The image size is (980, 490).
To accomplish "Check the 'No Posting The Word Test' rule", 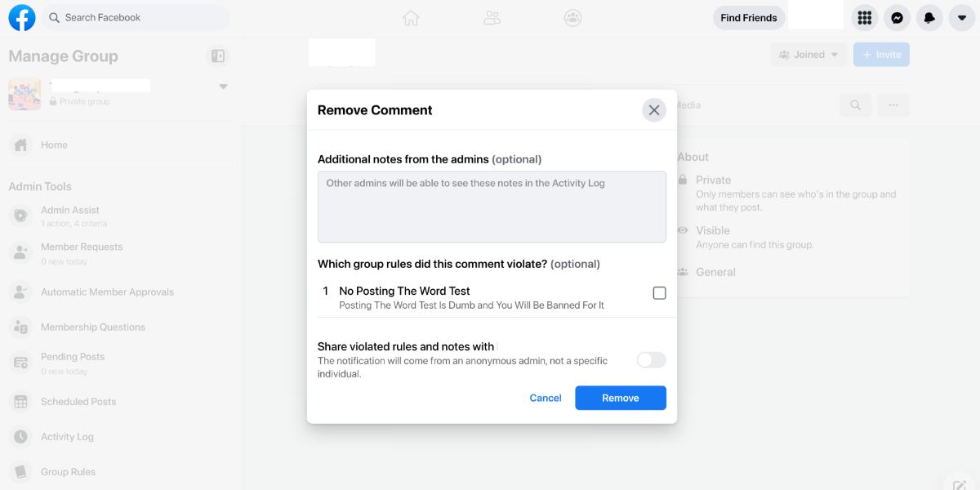I will click(x=659, y=292).
